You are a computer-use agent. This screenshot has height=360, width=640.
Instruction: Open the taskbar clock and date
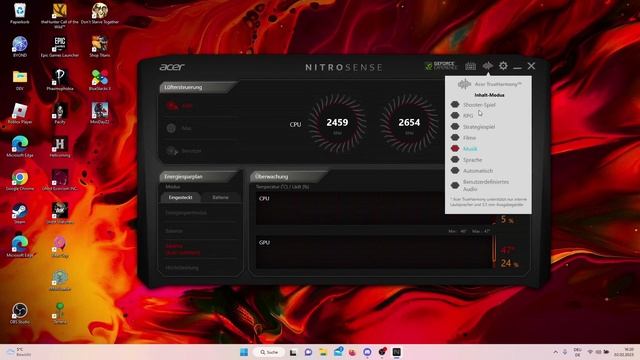624,352
